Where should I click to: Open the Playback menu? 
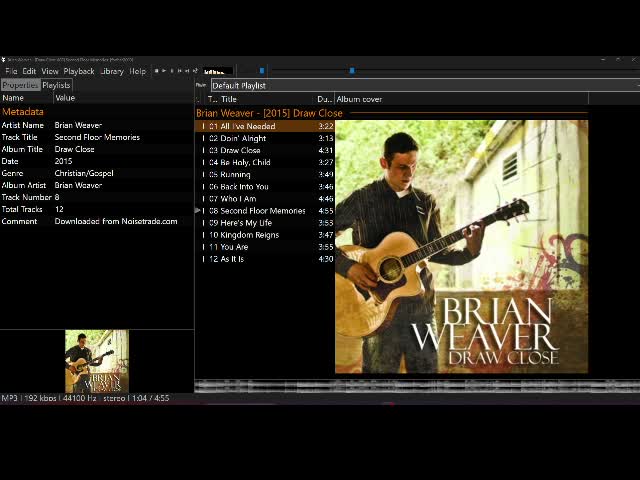(x=79, y=71)
